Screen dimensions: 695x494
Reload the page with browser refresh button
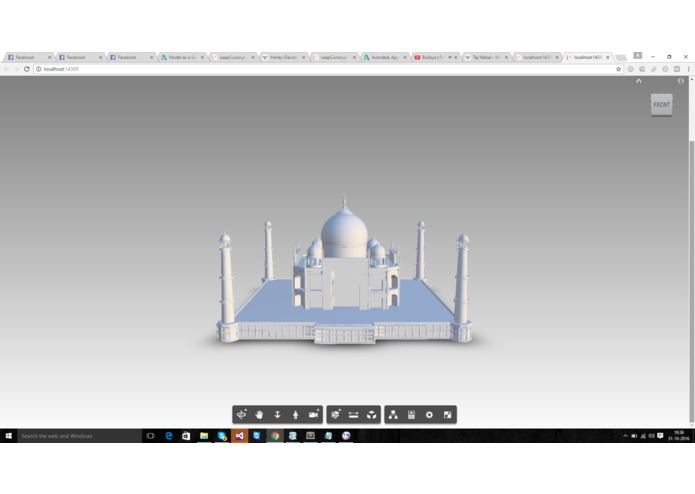[x=27, y=69]
